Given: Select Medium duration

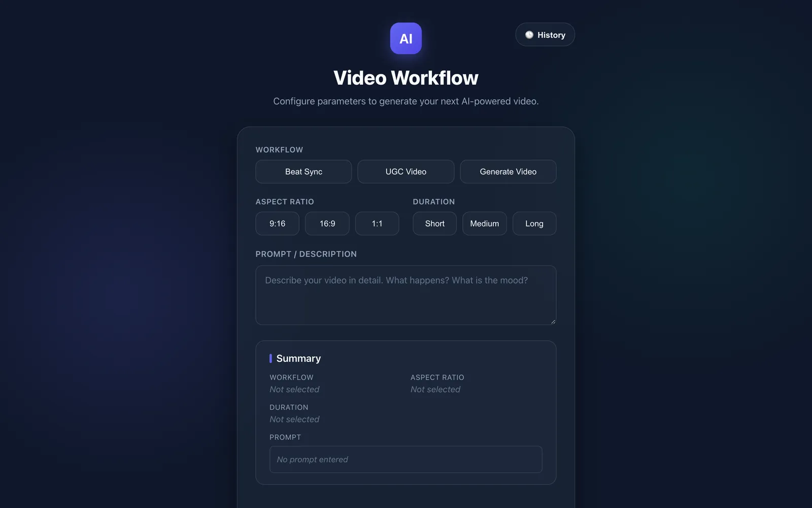Looking at the screenshot, I should click(485, 224).
